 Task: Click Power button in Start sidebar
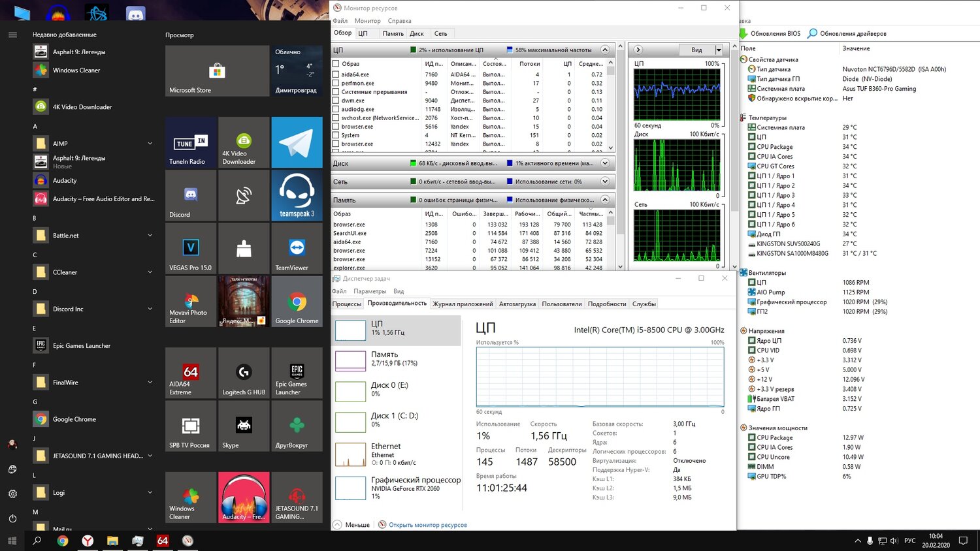[x=12, y=518]
